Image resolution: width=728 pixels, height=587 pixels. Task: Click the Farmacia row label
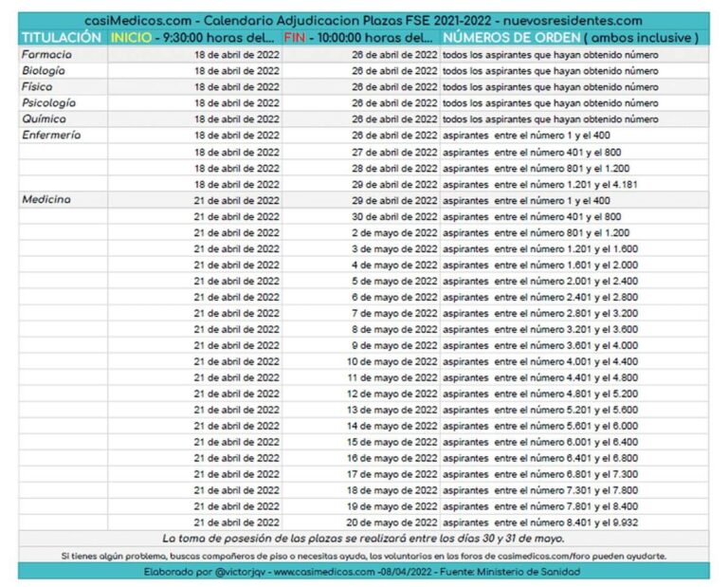(46, 55)
